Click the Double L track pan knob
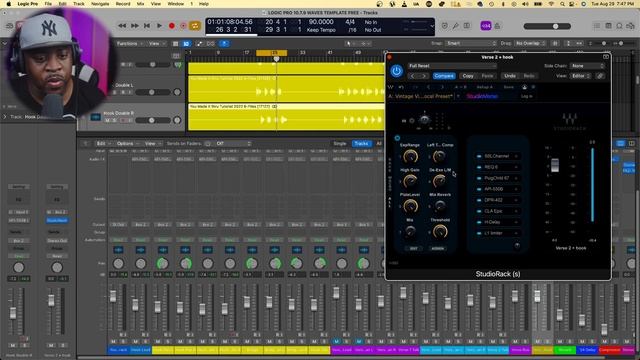The height and width of the screenshot is (360, 640). tap(177, 92)
